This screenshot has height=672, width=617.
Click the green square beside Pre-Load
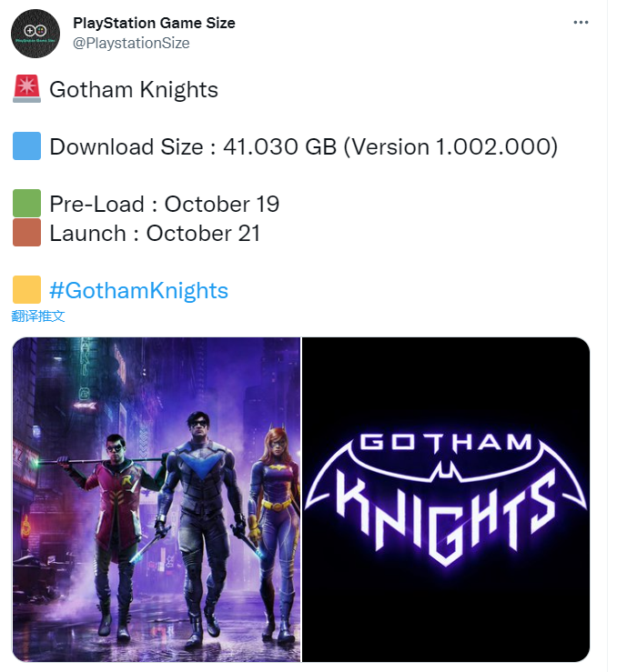27,203
